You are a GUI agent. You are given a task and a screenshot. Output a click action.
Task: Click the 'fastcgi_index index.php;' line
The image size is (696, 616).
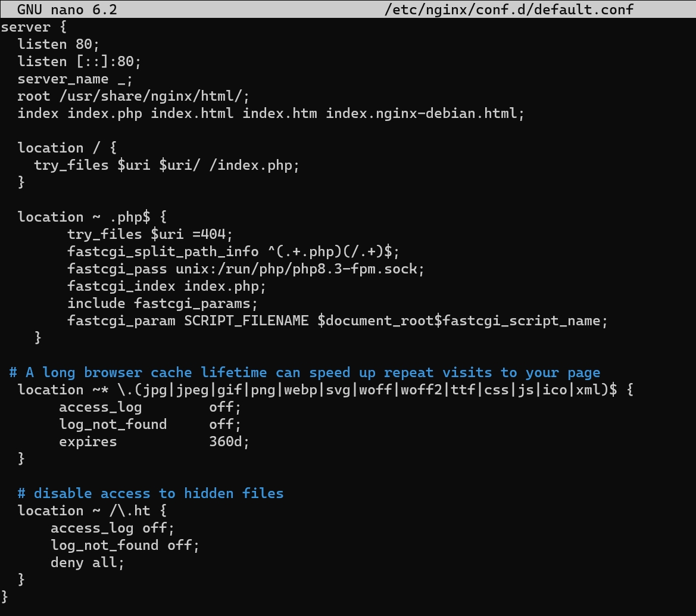coord(167,286)
